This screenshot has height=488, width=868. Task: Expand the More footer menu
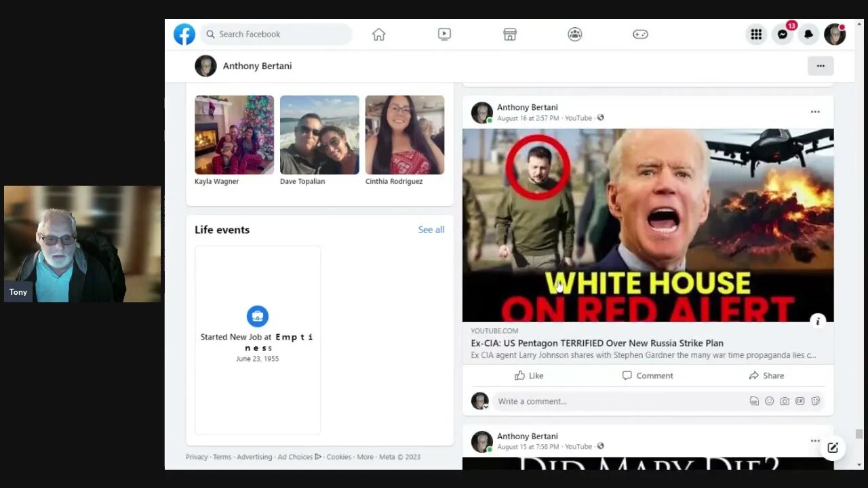coord(365,457)
